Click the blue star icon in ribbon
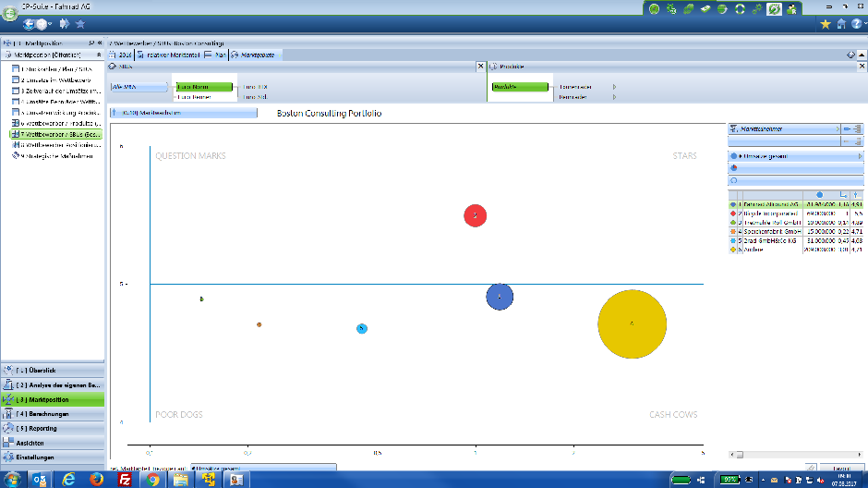The height and width of the screenshot is (488, 868). 80,24
